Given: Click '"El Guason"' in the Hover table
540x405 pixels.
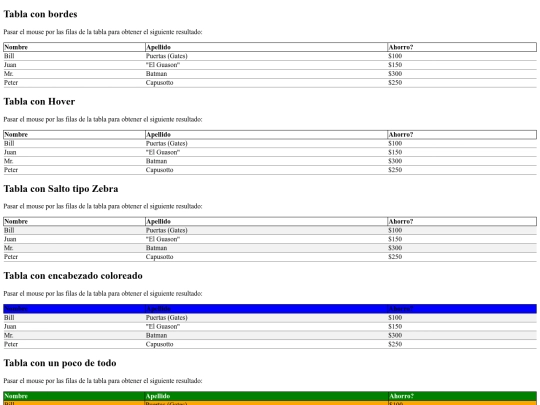Looking at the screenshot, I should (163, 152).
